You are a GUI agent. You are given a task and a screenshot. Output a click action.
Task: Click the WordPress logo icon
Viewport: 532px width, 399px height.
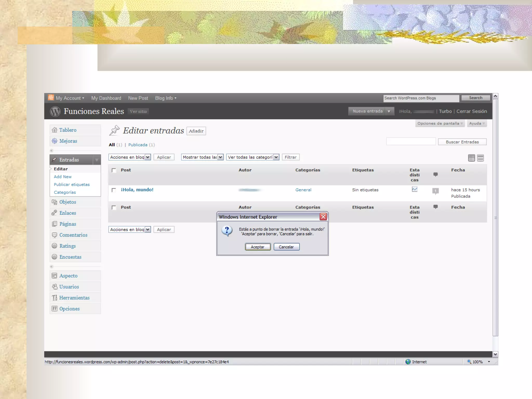click(55, 111)
